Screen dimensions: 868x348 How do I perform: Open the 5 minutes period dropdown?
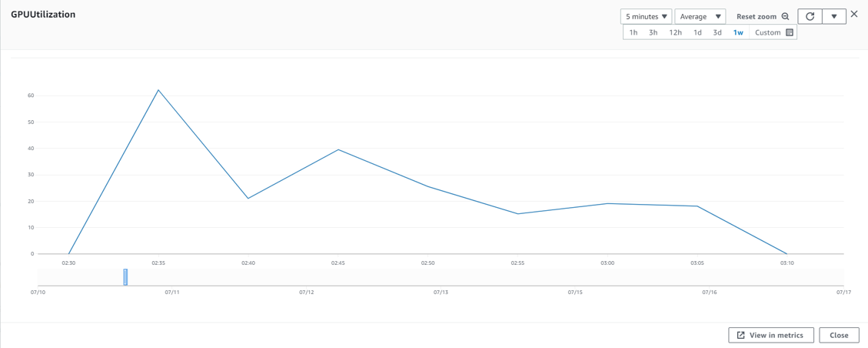[646, 17]
